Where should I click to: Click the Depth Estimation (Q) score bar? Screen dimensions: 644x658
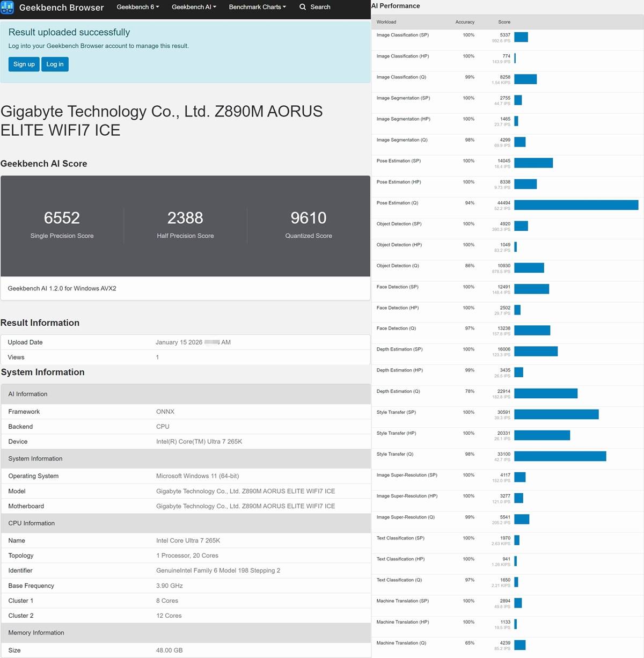tap(545, 393)
